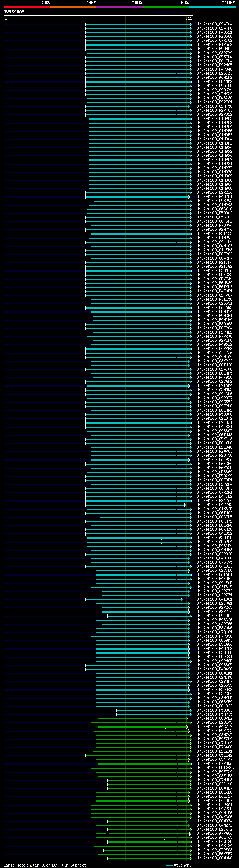Click the =50char. scale legend
The height and width of the screenshot is (868, 239).
179,865
